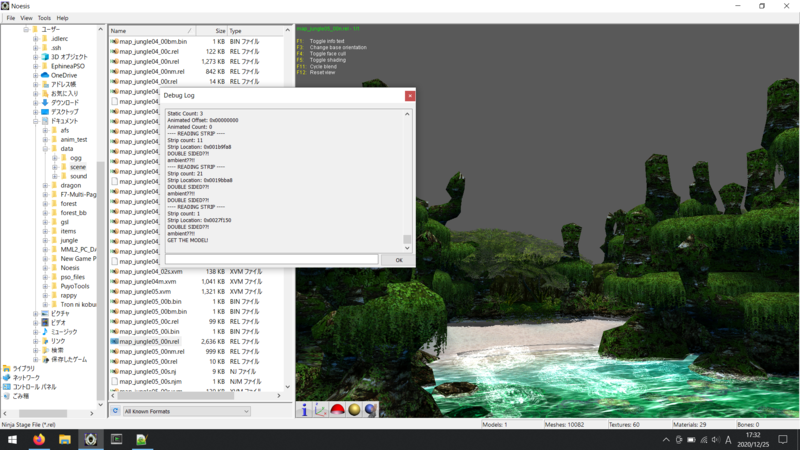Open Firefox from the taskbar

(x=39, y=439)
